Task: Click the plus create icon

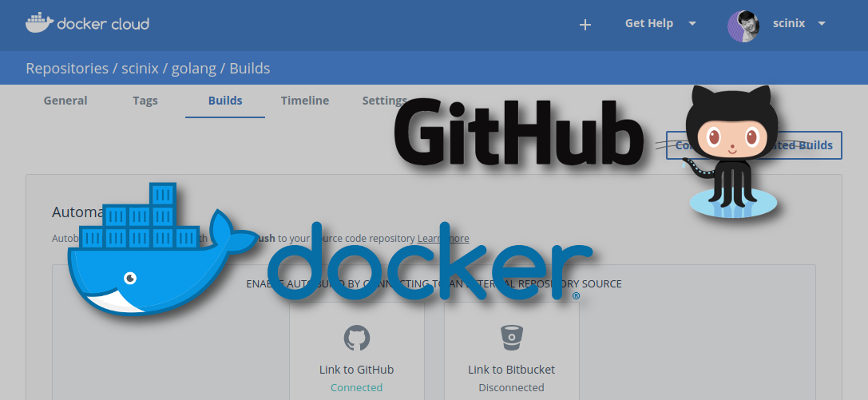Action: coord(585,24)
